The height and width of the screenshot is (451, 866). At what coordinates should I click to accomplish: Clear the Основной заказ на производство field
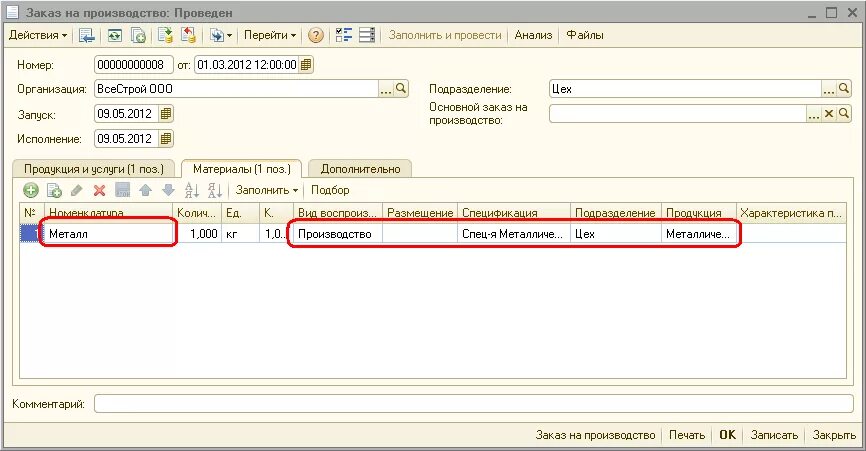[x=828, y=114]
